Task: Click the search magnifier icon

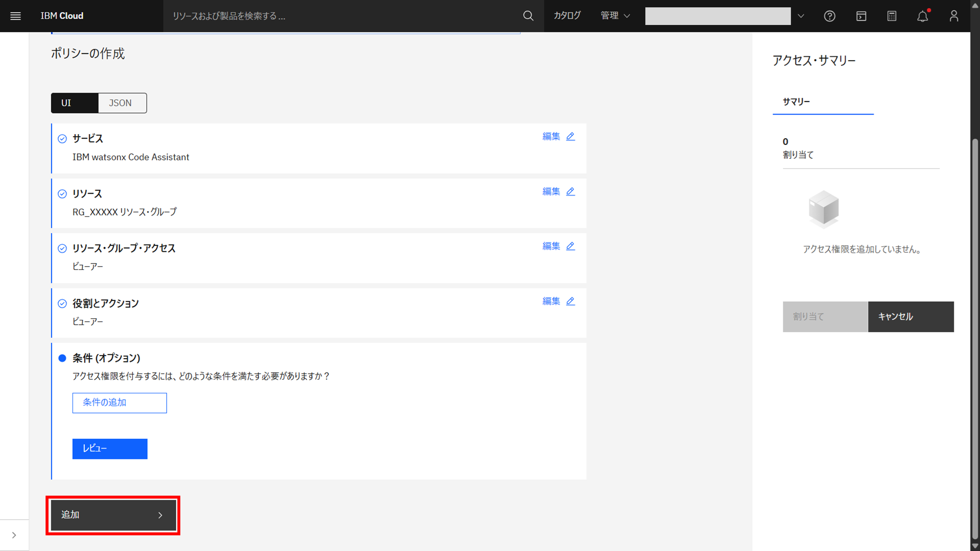Action: coord(528,16)
